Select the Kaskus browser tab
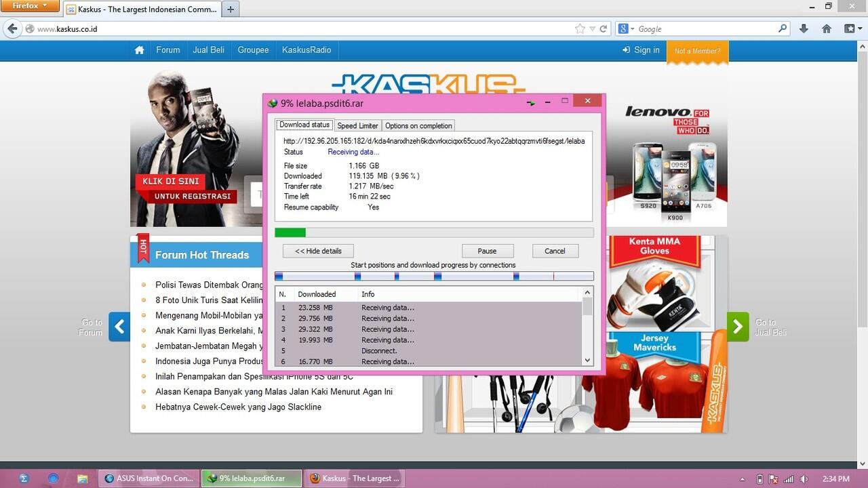The width and height of the screenshot is (868, 488). pyautogui.click(x=142, y=9)
